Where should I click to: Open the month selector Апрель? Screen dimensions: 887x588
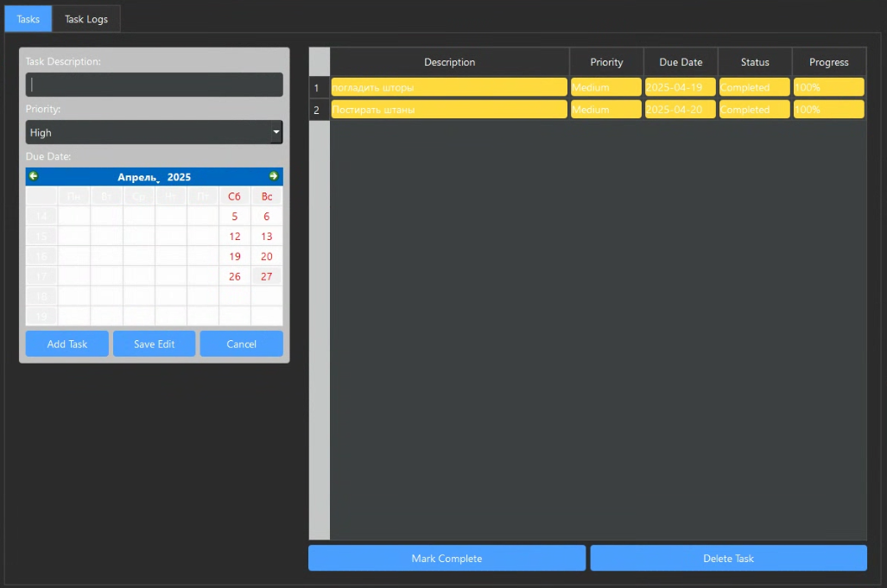tap(138, 178)
